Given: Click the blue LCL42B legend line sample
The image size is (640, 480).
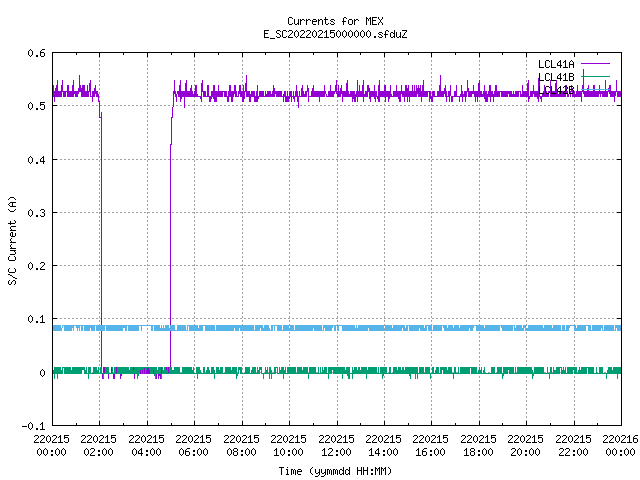Looking at the screenshot, I should tap(595, 89).
